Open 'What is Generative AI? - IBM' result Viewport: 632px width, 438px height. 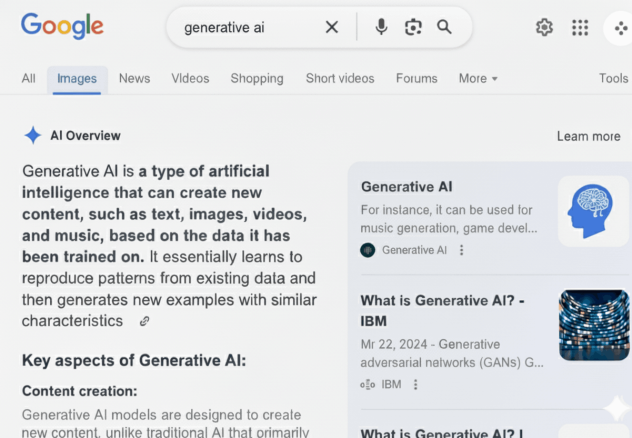[442, 311]
